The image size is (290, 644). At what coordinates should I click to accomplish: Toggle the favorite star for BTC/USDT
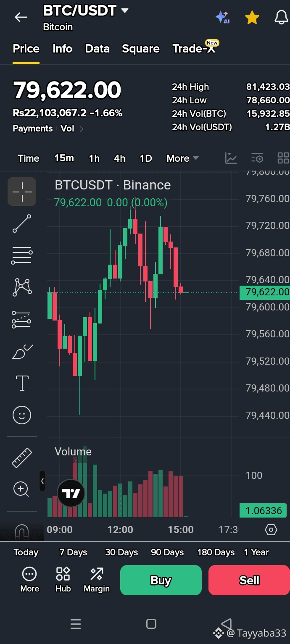coord(252,18)
